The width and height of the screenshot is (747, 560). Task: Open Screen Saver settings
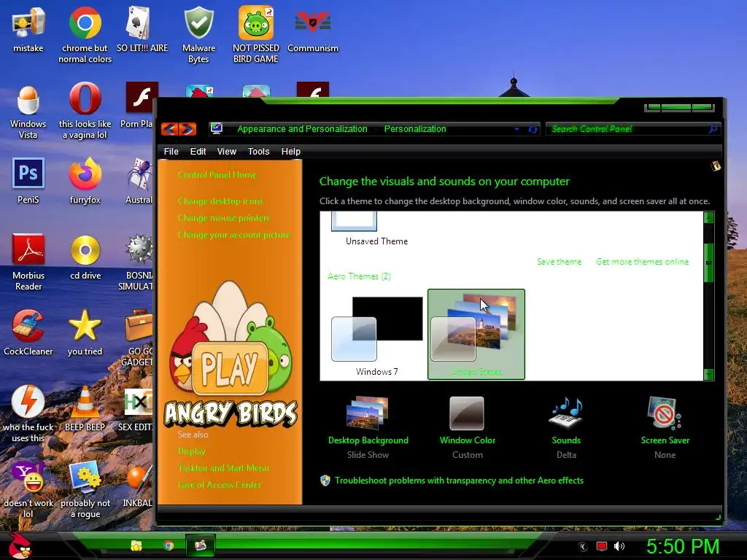665,427
